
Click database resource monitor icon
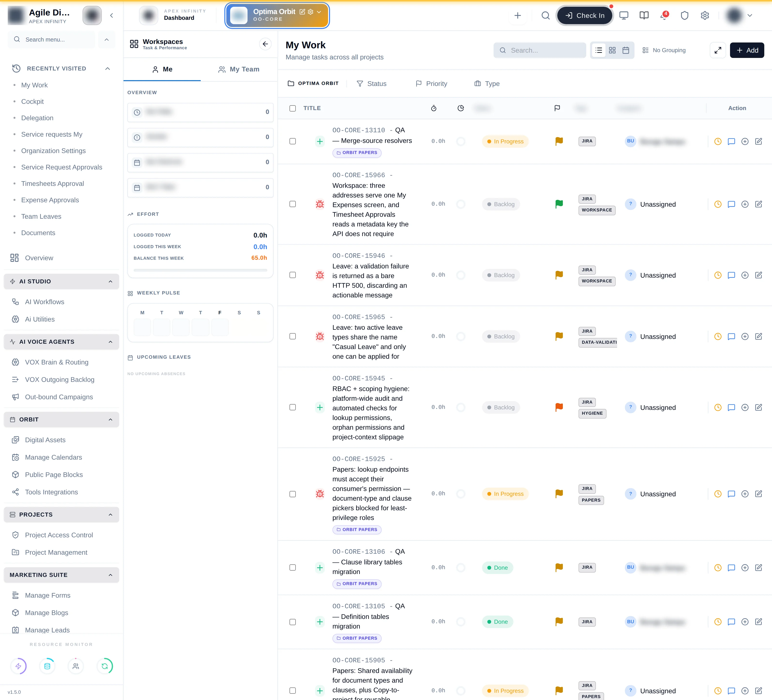click(x=47, y=666)
